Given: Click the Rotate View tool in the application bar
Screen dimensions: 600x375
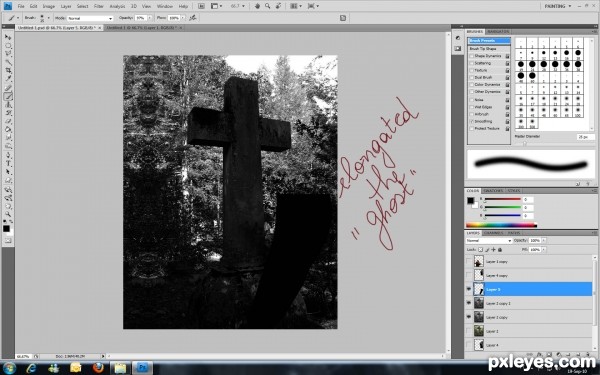Looking at the screenshot, I should click(278, 6).
